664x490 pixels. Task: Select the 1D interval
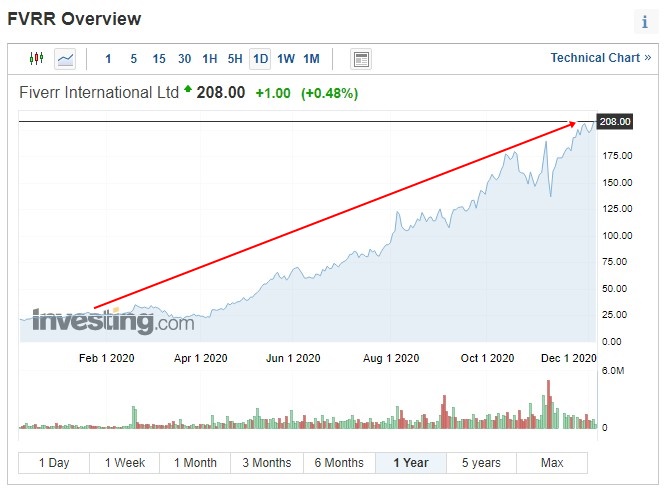260,59
